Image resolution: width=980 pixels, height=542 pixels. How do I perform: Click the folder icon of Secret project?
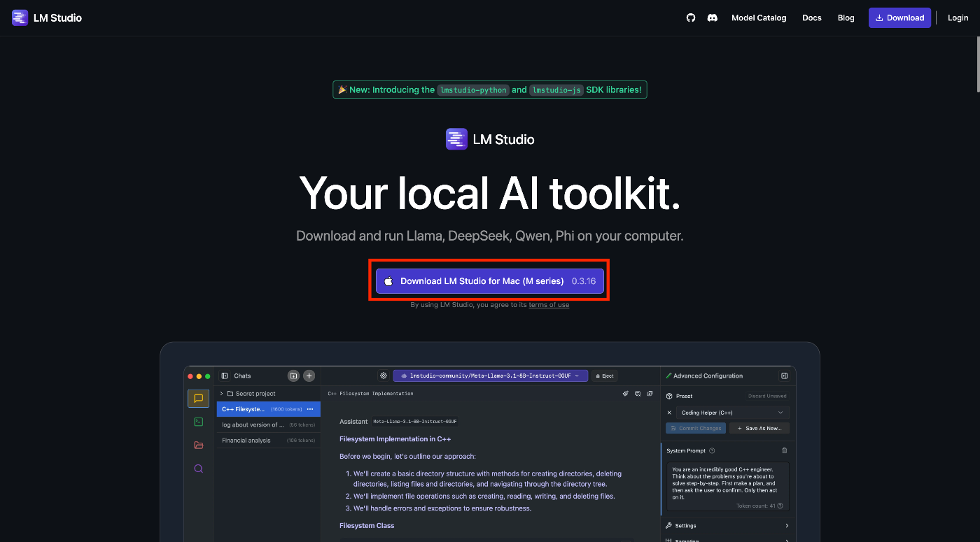[230, 394]
